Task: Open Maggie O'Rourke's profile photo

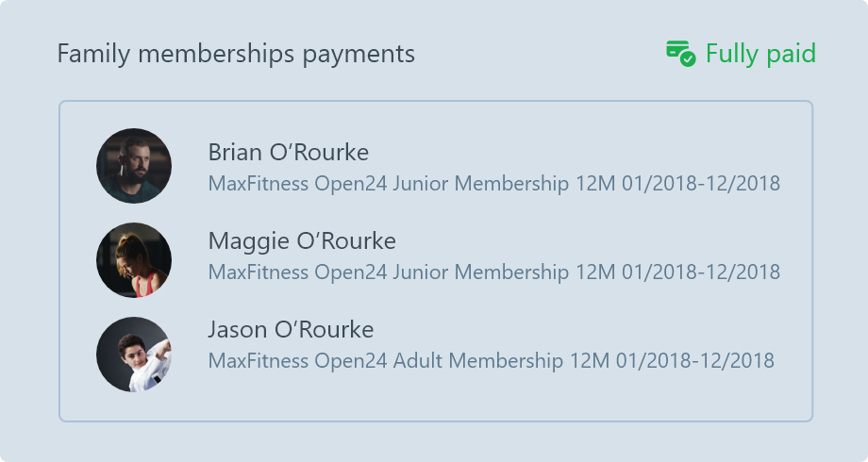Action: click(x=134, y=260)
